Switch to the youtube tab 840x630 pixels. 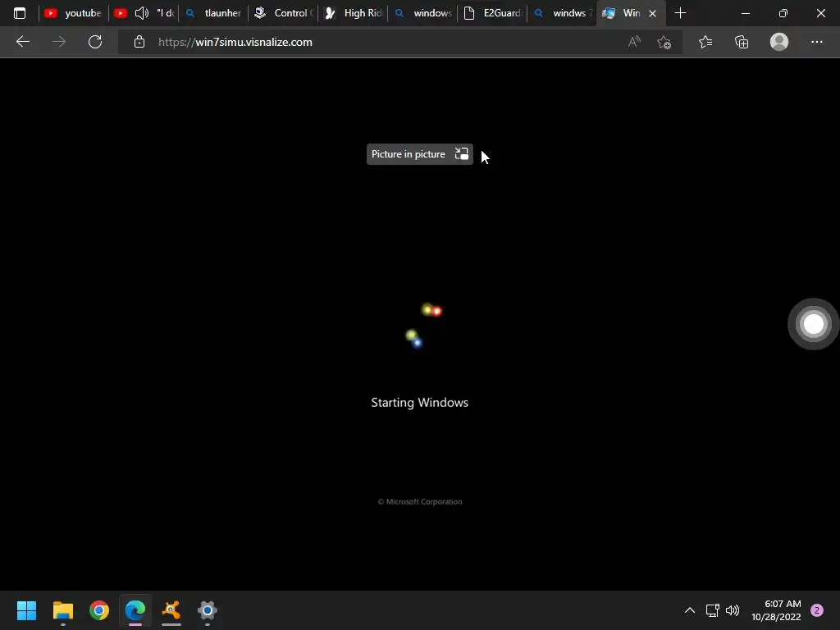(x=73, y=13)
